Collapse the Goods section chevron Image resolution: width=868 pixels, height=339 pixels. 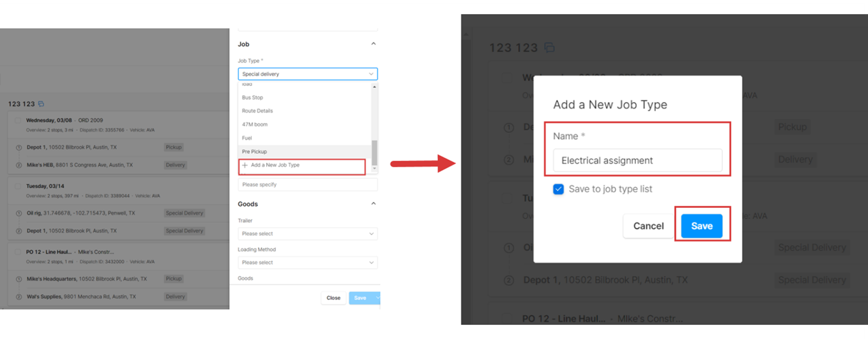coord(374,204)
